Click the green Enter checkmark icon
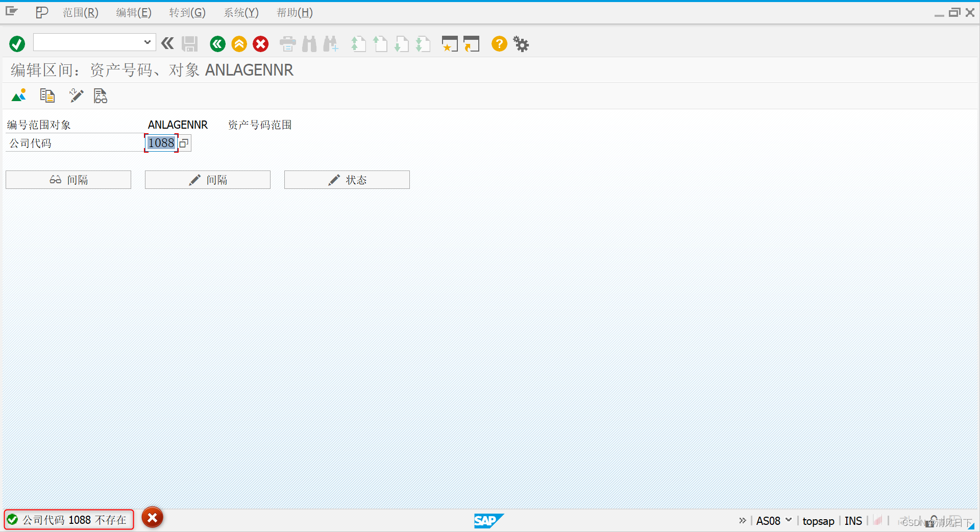The height and width of the screenshot is (532, 980). 17,44
